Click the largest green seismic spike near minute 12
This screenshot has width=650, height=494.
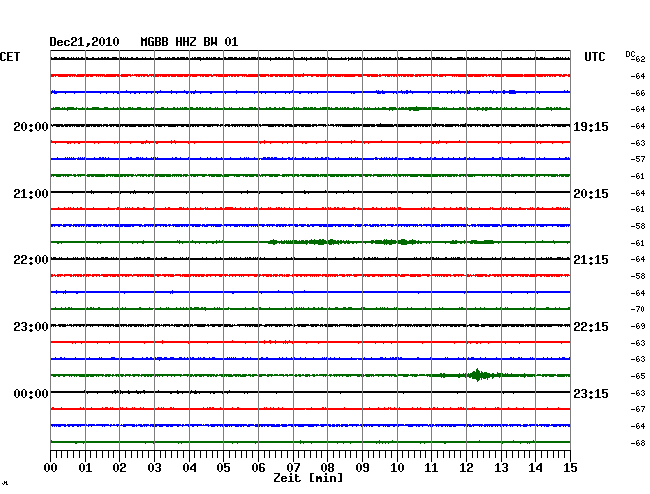478,375
